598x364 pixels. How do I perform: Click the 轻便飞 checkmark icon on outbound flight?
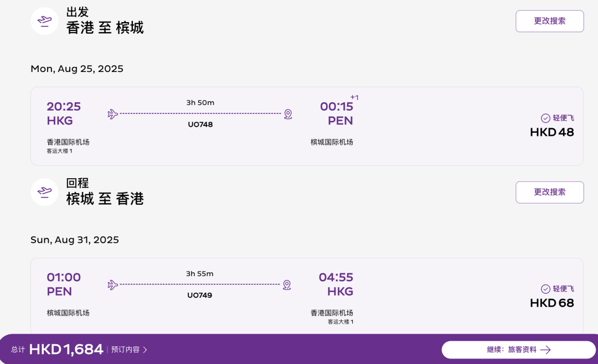pyautogui.click(x=545, y=118)
